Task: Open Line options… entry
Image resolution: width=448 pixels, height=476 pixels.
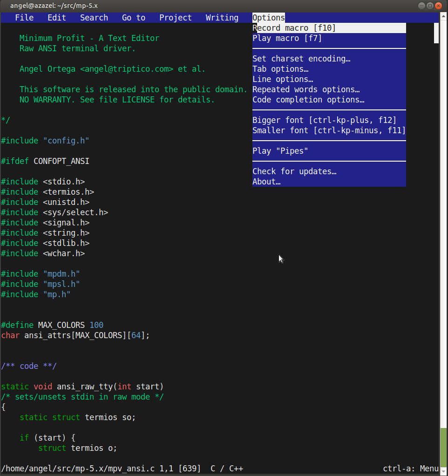Action: (329, 79)
